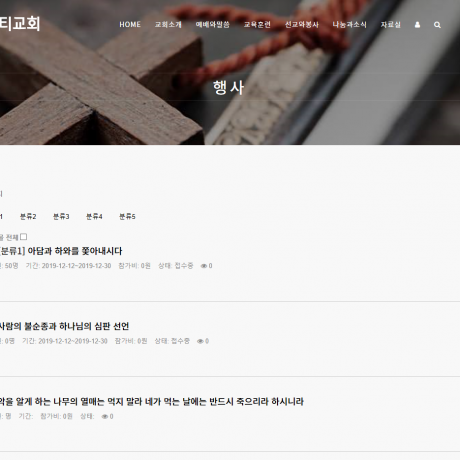
Task: Select the 분류3 category tab
Action: click(x=61, y=217)
